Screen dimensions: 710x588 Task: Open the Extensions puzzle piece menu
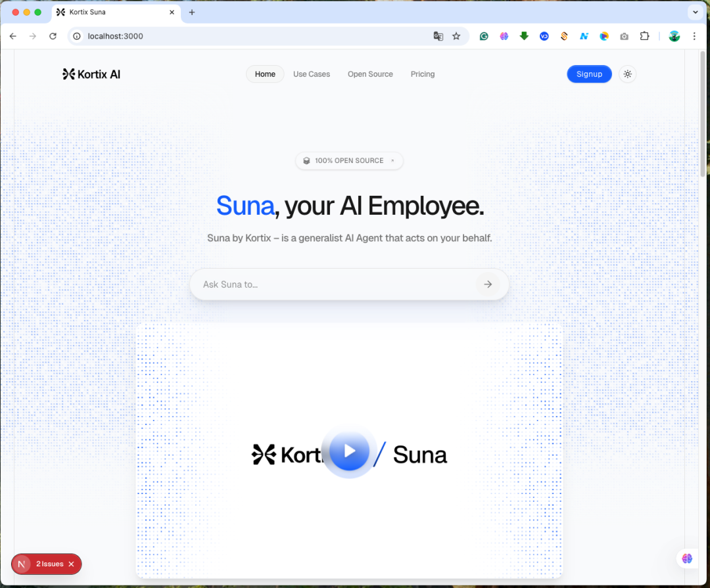(644, 36)
